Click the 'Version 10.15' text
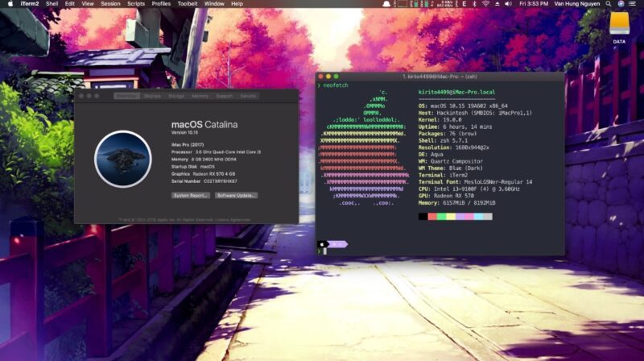Image resolution: width=644 pixels, height=361 pixels. pyautogui.click(x=184, y=133)
